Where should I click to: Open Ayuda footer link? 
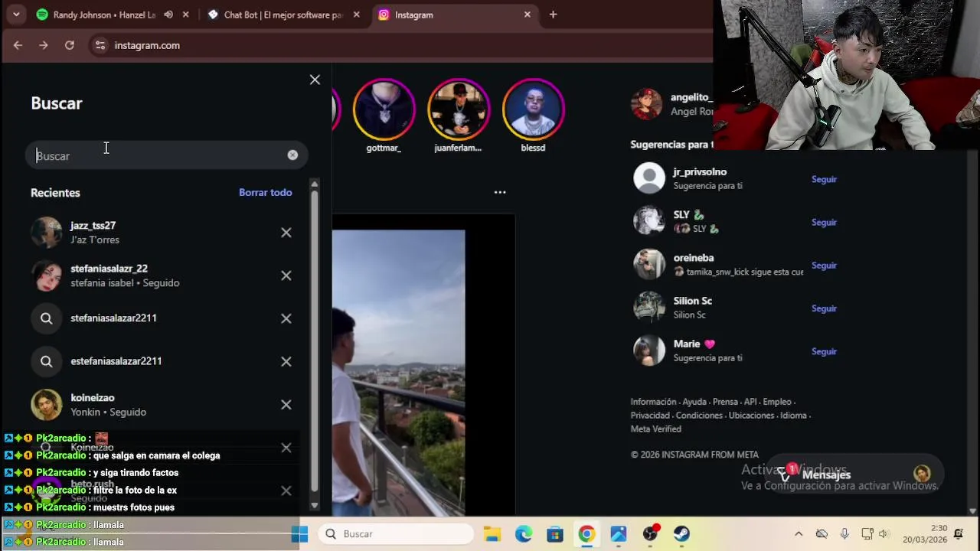click(x=694, y=402)
